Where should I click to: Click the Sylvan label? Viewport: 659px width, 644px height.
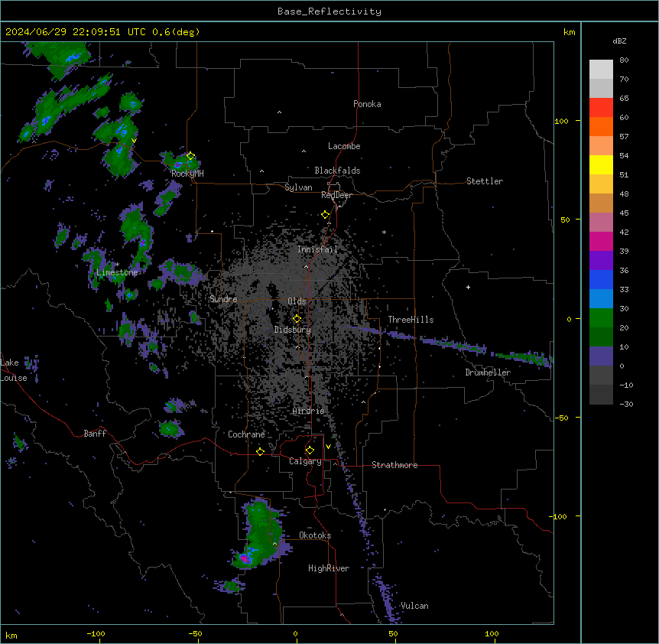coord(298,187)
